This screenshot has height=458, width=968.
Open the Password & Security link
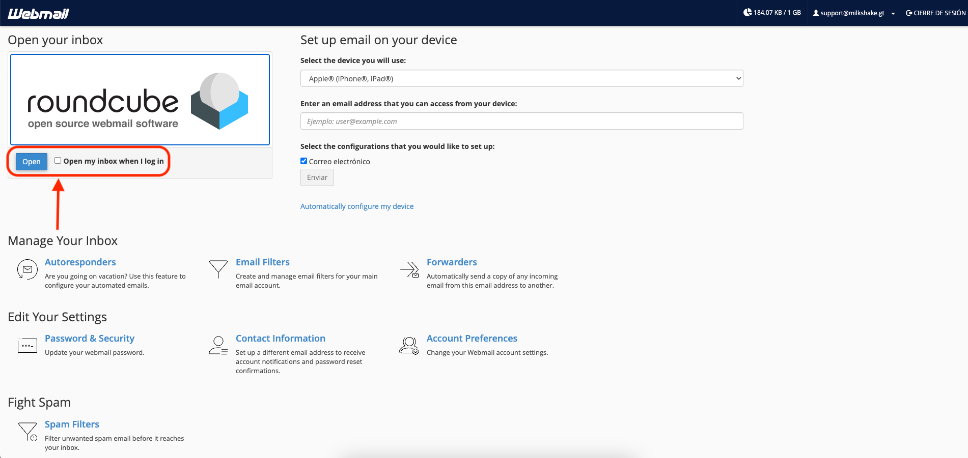pos(90,338)
